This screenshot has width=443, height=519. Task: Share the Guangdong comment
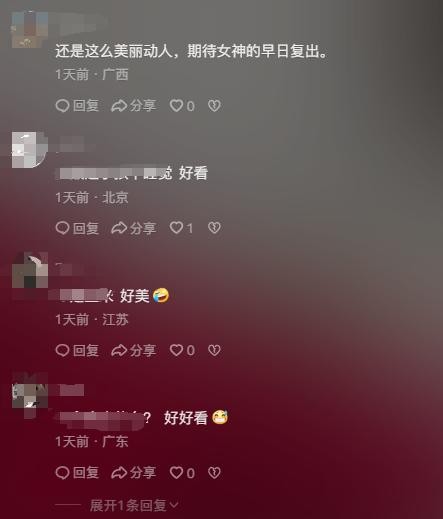[133, 473]
